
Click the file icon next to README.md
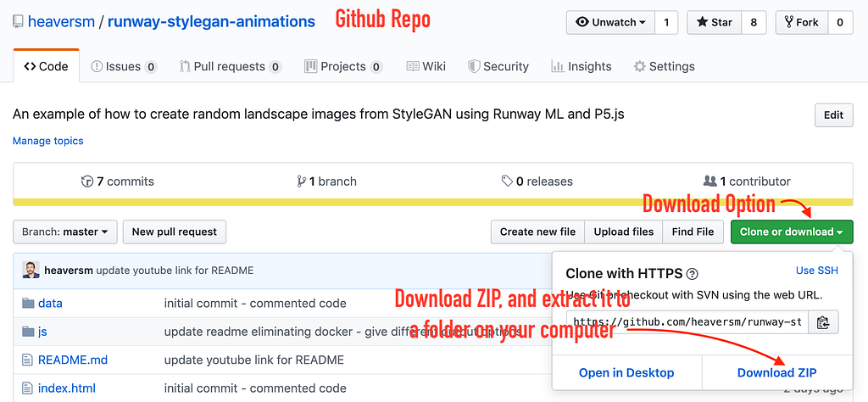28,360
